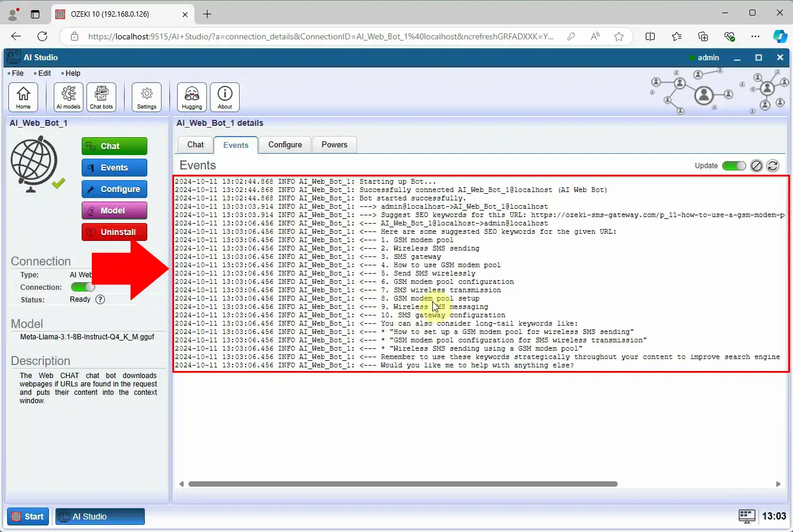Viewport: 793px width, 532px height.
Task: Clear the events log with the circle-slash icon
Action: tap(757, 166)
